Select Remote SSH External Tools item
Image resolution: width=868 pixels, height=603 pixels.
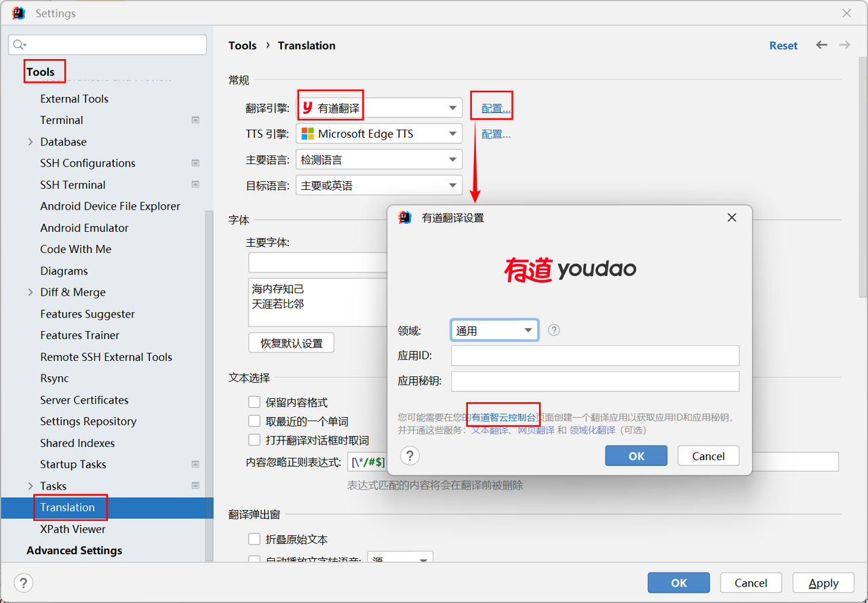tap(106, 357)
